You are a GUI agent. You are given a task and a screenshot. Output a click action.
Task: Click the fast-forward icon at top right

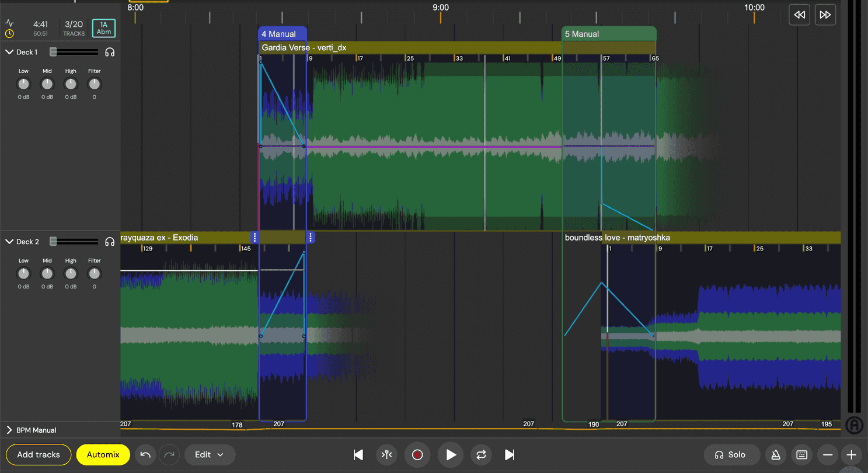pyautogui.click(x=825, y=15)
